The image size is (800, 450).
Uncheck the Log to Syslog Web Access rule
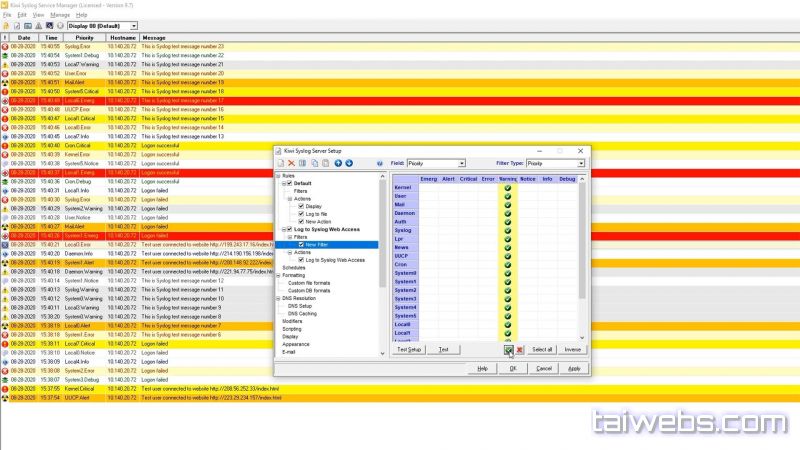click(288, 229)
